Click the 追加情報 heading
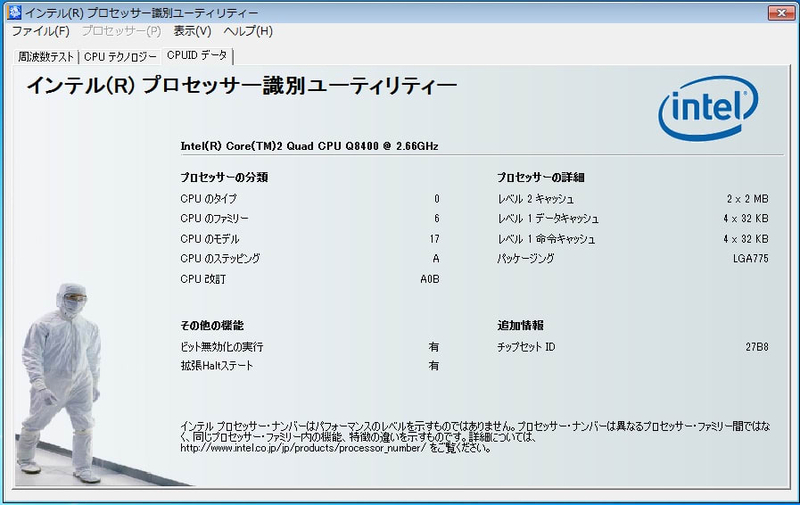Screen dimensions: 800x505 pyautogui.click(x=520, y=325)
